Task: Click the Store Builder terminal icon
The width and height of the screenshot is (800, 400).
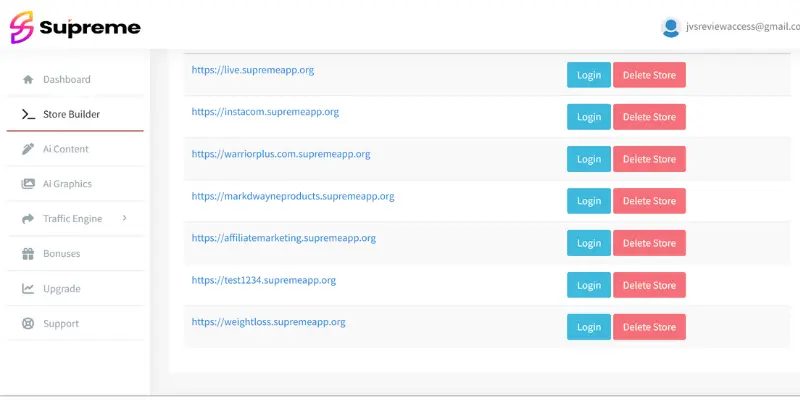Action: 28,114
